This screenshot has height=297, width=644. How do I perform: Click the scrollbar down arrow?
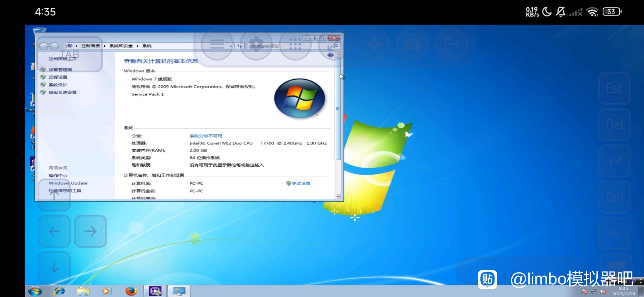pyautogui.click(x=337, y=196)
